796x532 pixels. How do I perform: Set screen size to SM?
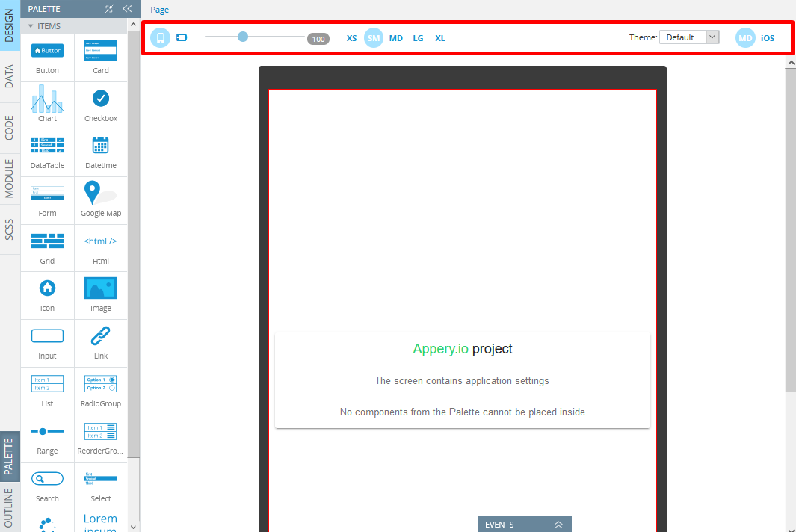(374, 38)
